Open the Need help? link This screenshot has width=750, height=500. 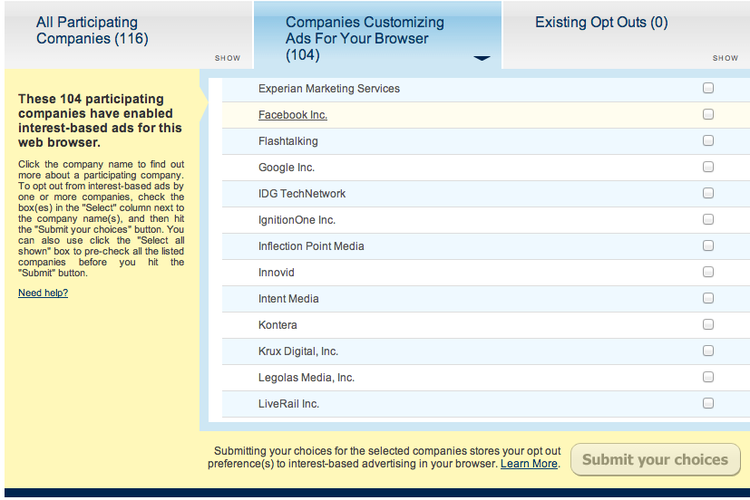[43, 293]
